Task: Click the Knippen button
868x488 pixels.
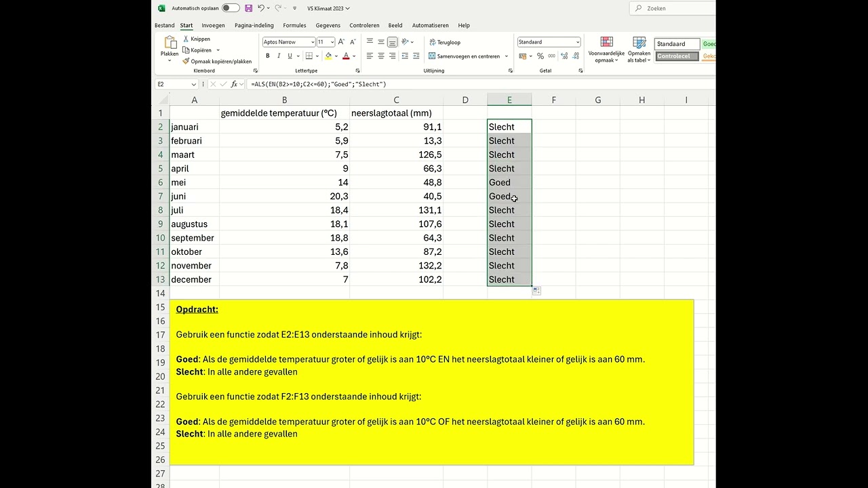Action: [196, 39]
